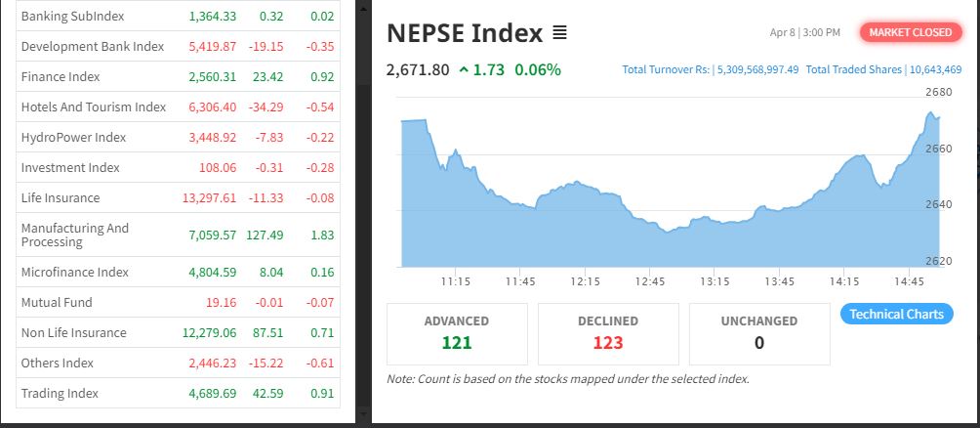Screen dimensions: 980x428
Task: Open the HydroPower Index entry
Action: pyautogui.click(x=178, y=137)
